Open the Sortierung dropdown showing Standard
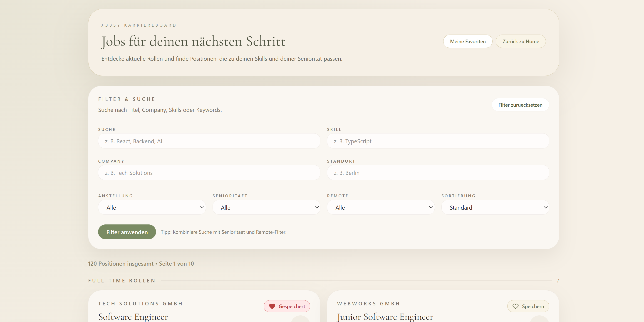The height and width of the screenshot is (322, 644). (x=495, y=207)
